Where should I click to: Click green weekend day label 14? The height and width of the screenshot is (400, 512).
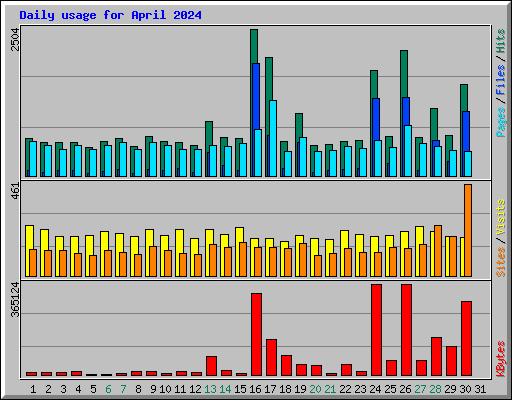tap(225, 389)
